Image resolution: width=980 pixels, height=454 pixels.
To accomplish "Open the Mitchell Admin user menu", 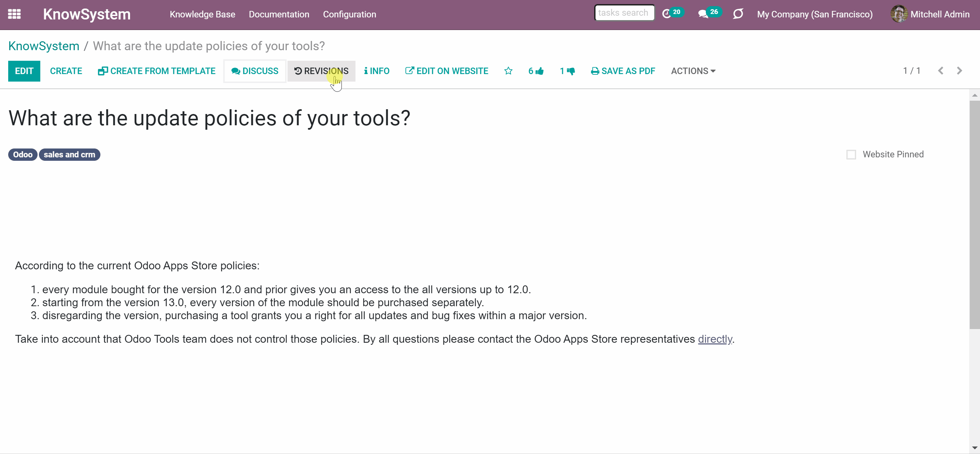I will pos(930,14).
